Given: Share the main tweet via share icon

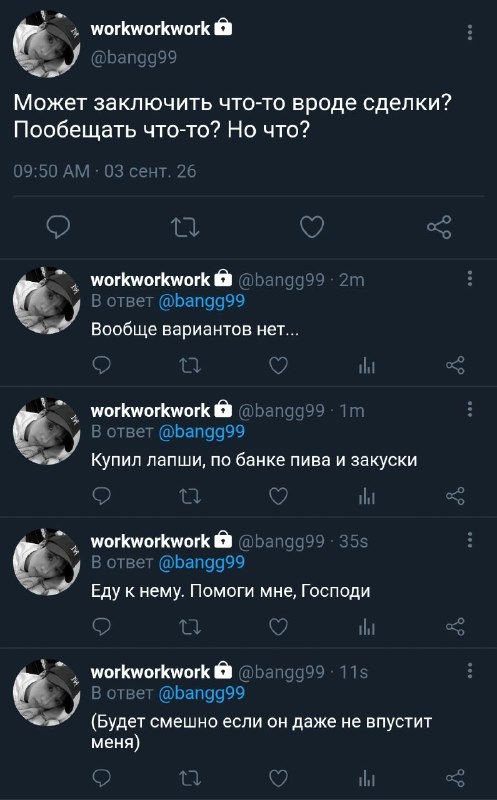Looking at the screenshot, I should click(439, 227).
